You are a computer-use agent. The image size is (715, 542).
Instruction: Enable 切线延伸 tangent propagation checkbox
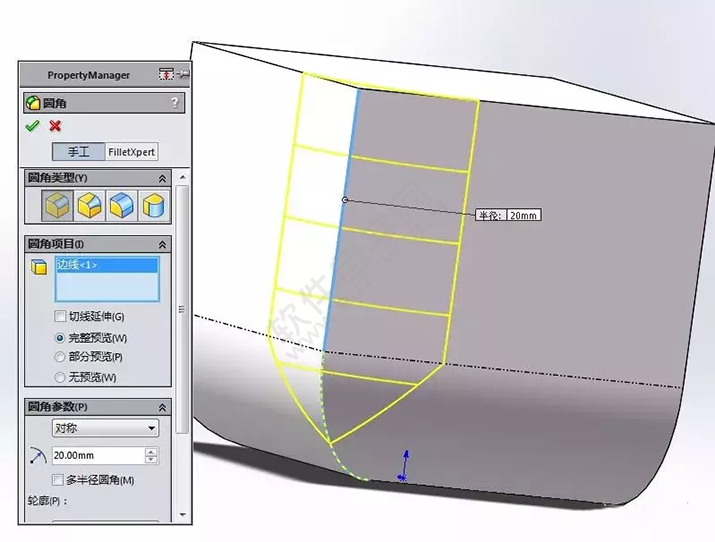click(60, 316)
